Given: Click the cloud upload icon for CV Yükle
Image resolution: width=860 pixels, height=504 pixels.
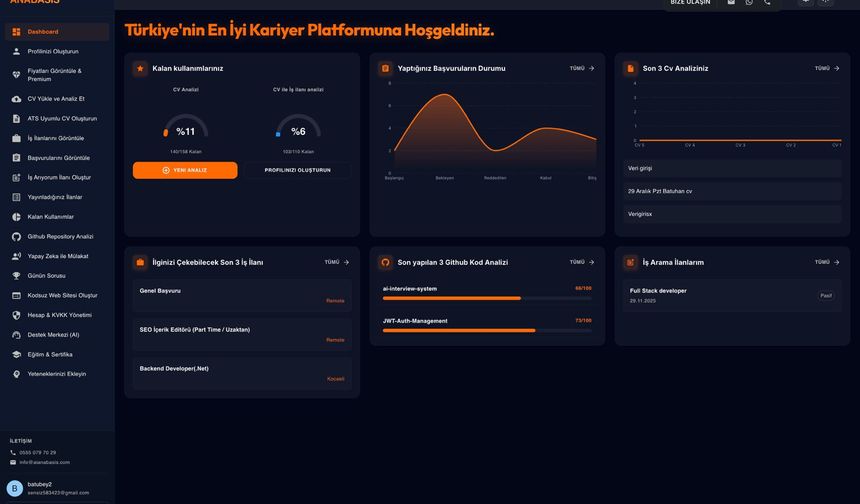Looking at the screenshot, I should (16, 99).
